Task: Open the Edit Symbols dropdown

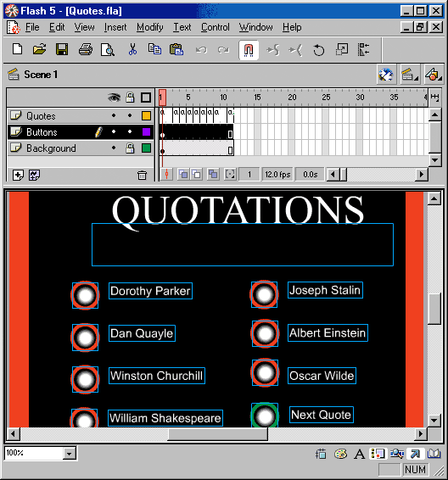Action: (x=434, y=75)
